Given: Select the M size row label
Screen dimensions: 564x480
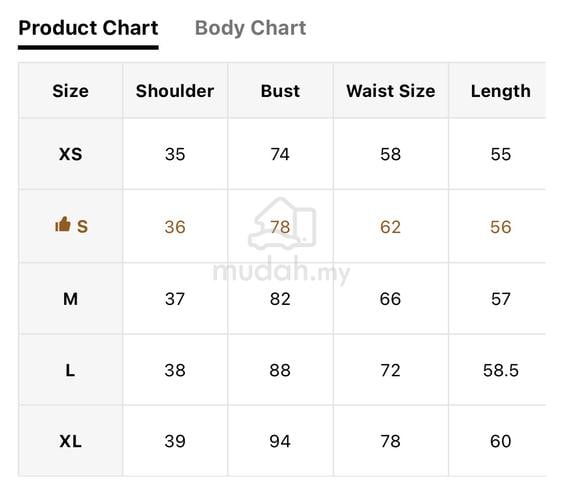Looking at the screenshot, I should tap(70, 299).
